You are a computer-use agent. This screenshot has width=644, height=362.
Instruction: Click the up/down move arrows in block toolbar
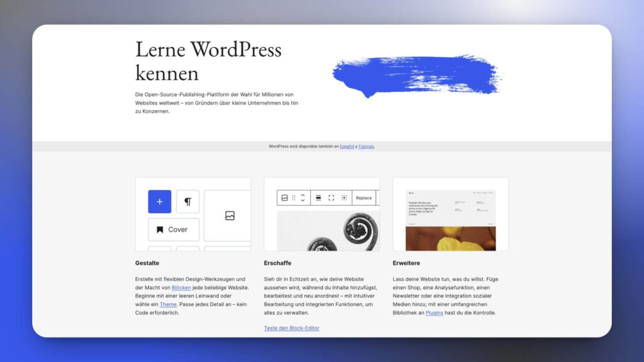click(x=303, y=198)
